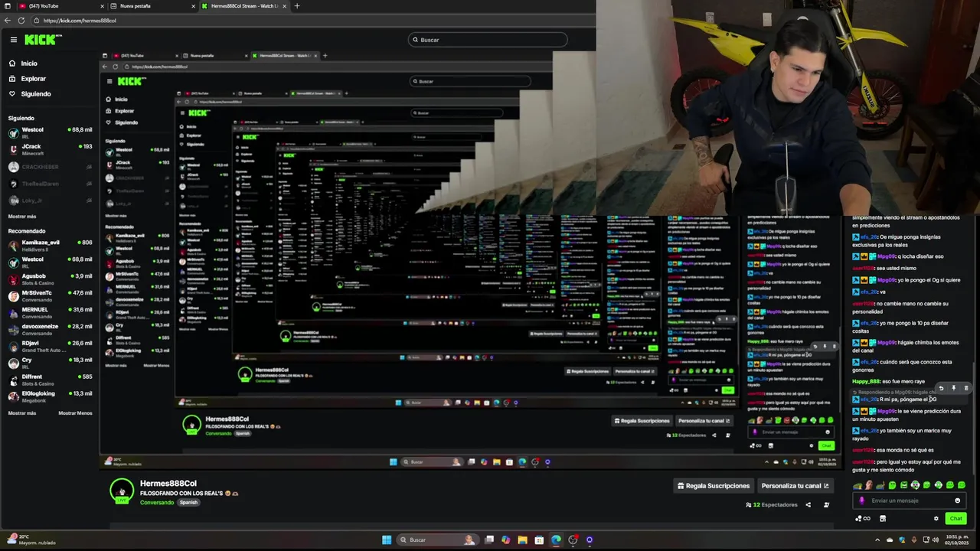Click the purple microphone icon in outermost chat input
The height and width of the screenshot is (551, 980).
(x=862, y=500)
